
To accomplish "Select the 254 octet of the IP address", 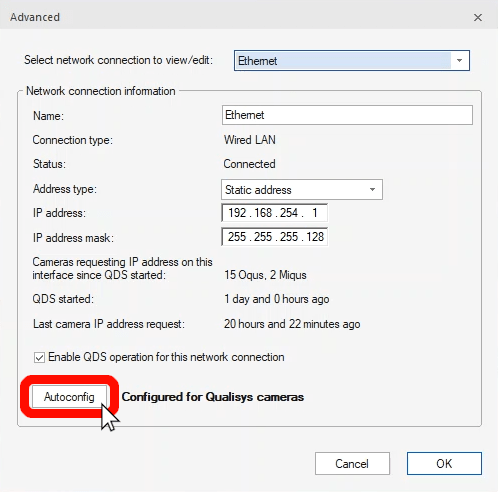I will pyautogui.click(x=289, y=213).
